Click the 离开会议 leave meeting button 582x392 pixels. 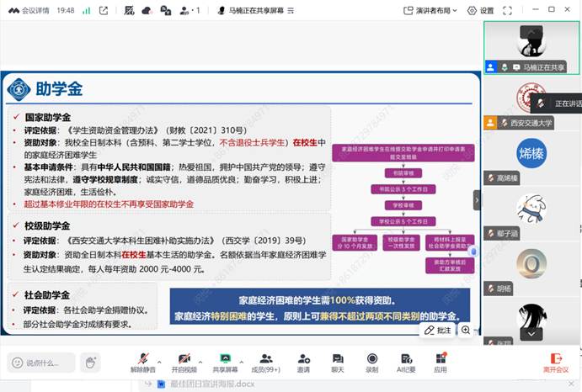coord(555,362)
